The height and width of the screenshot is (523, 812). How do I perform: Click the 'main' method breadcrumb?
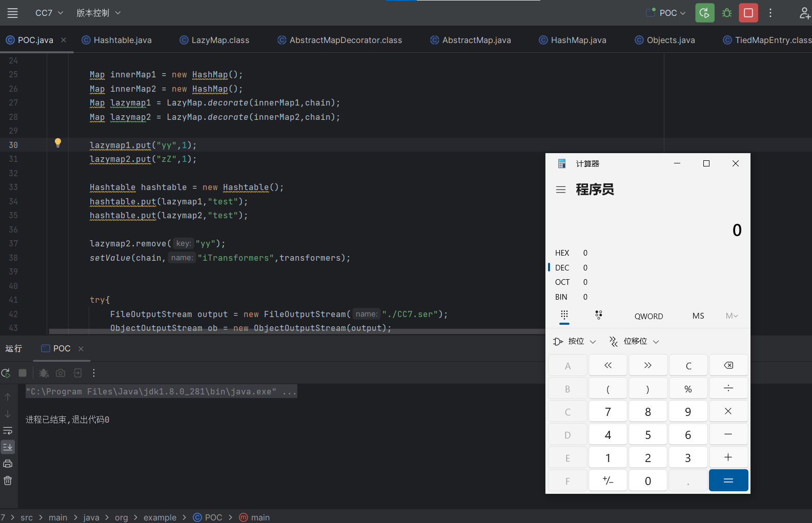pyautogui.click(x=255, y=517)
